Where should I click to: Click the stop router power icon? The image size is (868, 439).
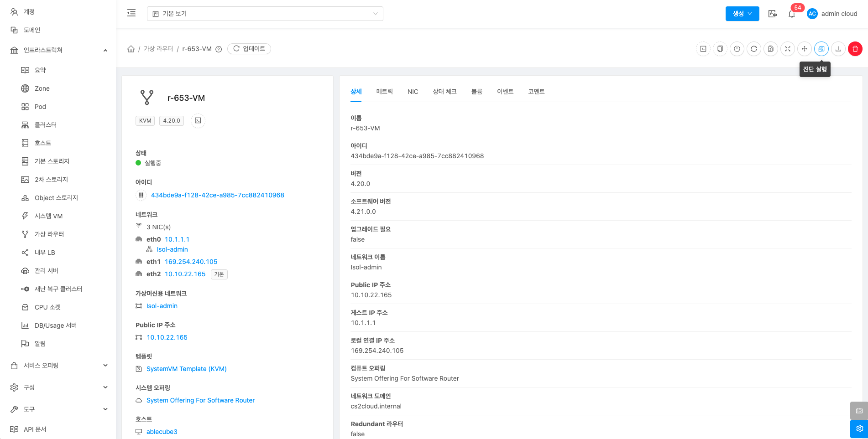click(737, 49)
